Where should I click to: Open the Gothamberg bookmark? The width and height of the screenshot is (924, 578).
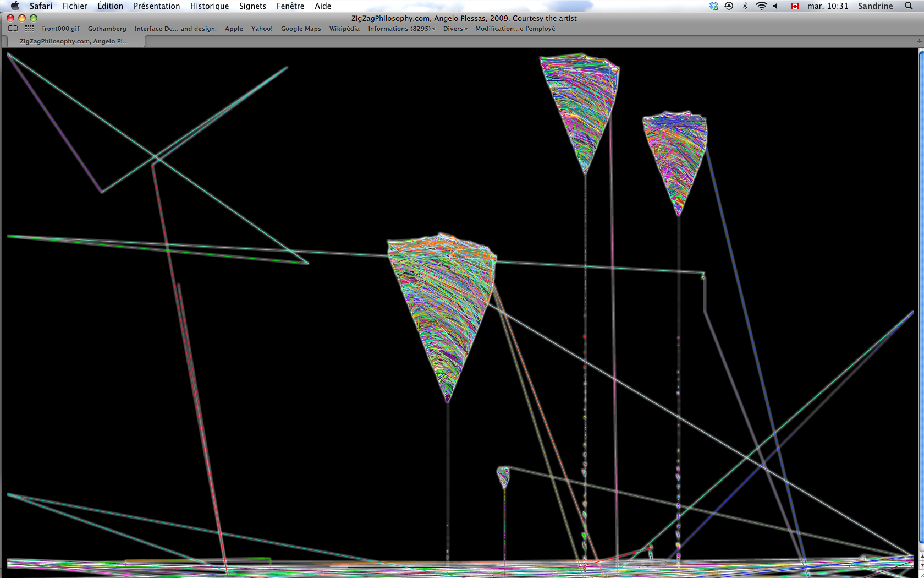point(107,29)
